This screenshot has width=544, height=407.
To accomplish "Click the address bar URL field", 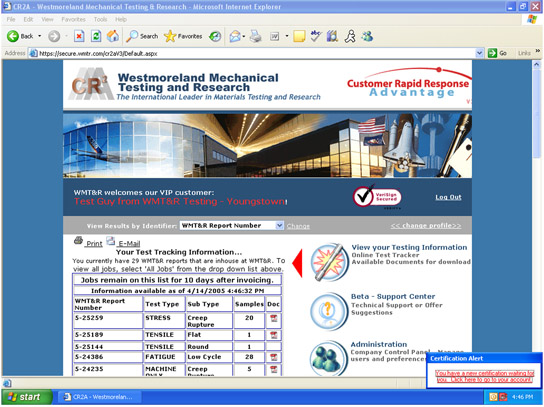I will click(x=252, y=53).
